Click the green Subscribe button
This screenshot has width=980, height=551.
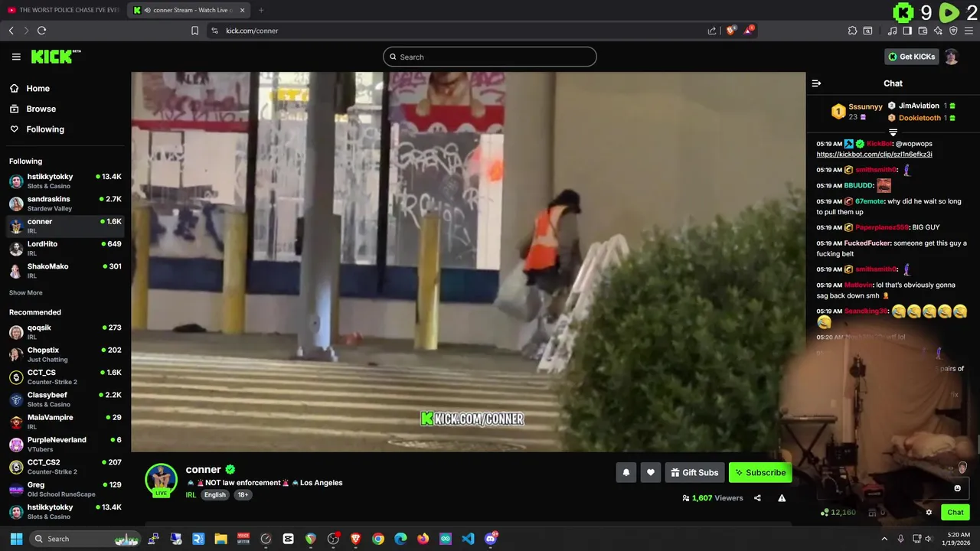pos(760,473)
